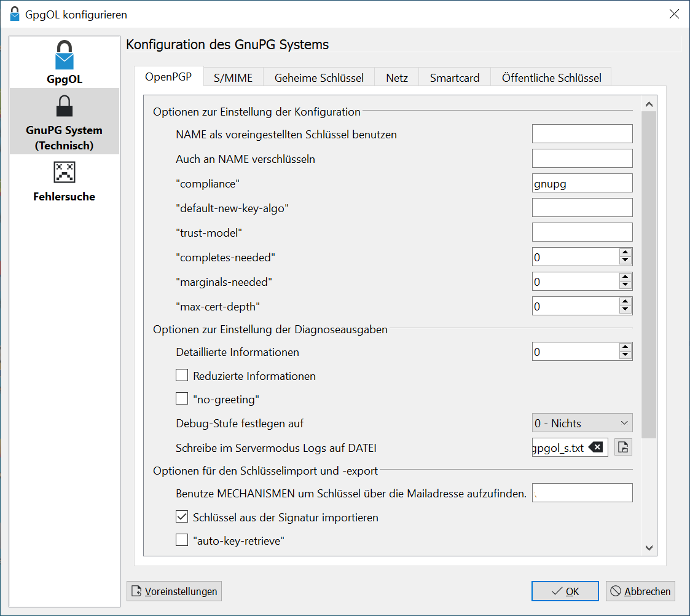The width and height of the screenshot is (690, 616).
Task: Click the "compliance" input field
Action: pyautogui.click(x=582, y=183)
